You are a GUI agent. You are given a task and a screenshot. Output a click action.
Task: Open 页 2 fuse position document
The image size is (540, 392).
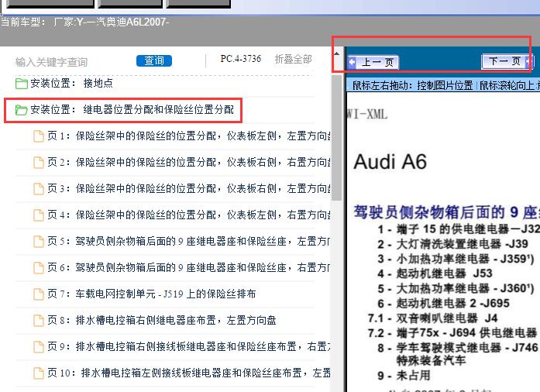(x=189, y=162)
